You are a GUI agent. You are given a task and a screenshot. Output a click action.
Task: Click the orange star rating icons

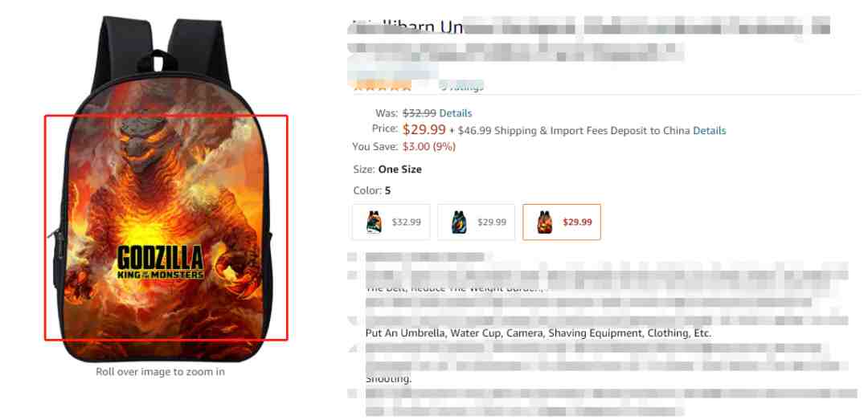coord(383,87)
